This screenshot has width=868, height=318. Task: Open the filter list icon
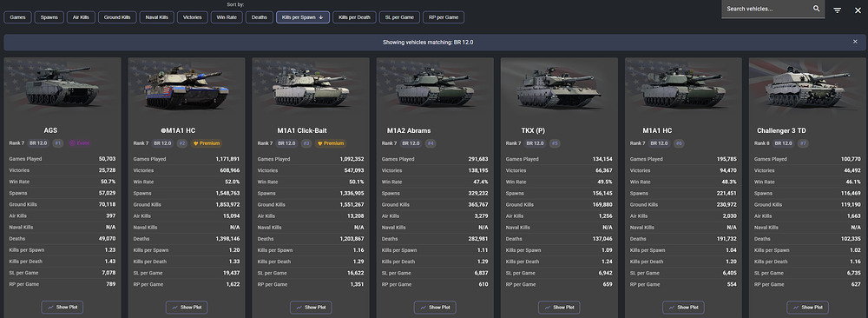click(838, 10)
